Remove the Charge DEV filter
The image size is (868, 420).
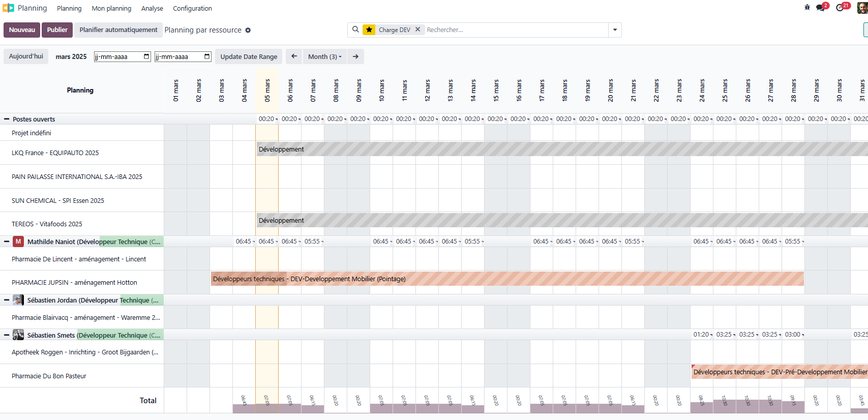tap(417, 29)
